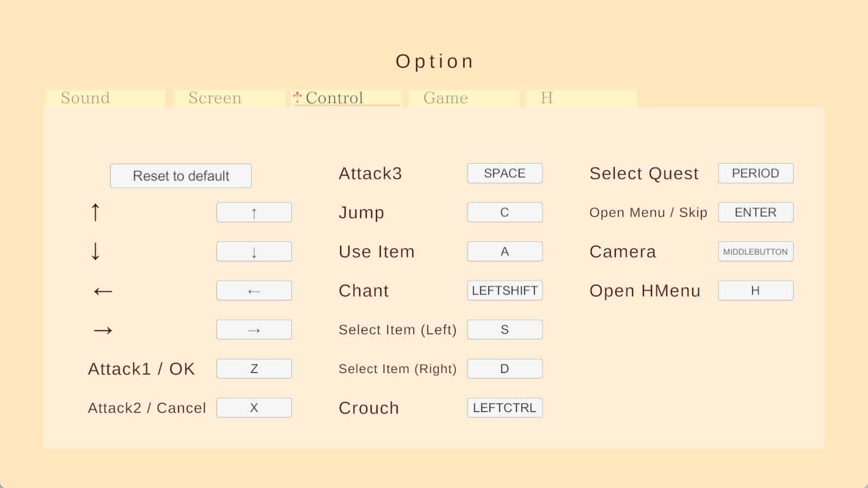The height and width of the screenshot is (488, 868).
Task: Rebind the Open HMenu key H
Action: click(755, 291)
